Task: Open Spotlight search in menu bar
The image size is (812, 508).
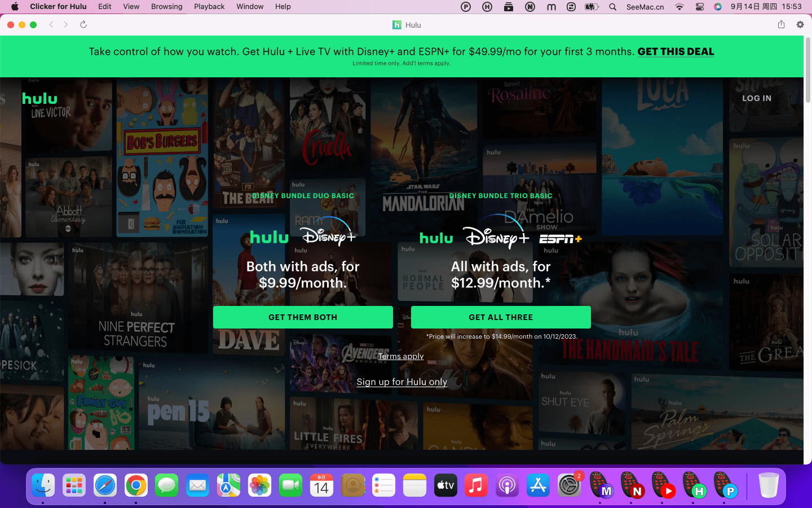Action: pos(612,7)
